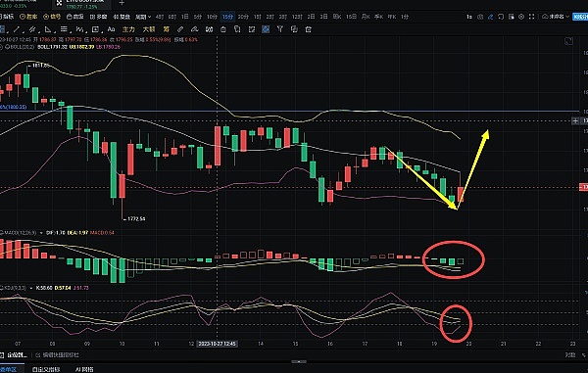The image size is (588, 373).
Task: Select the rectangle annotation tool
Action: pos(95,29)
